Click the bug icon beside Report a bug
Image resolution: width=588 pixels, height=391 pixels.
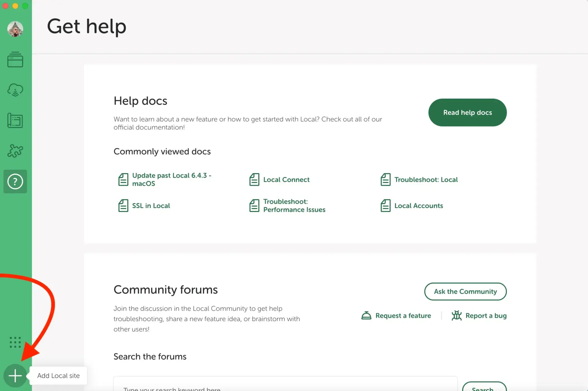(x=456, y=315)
